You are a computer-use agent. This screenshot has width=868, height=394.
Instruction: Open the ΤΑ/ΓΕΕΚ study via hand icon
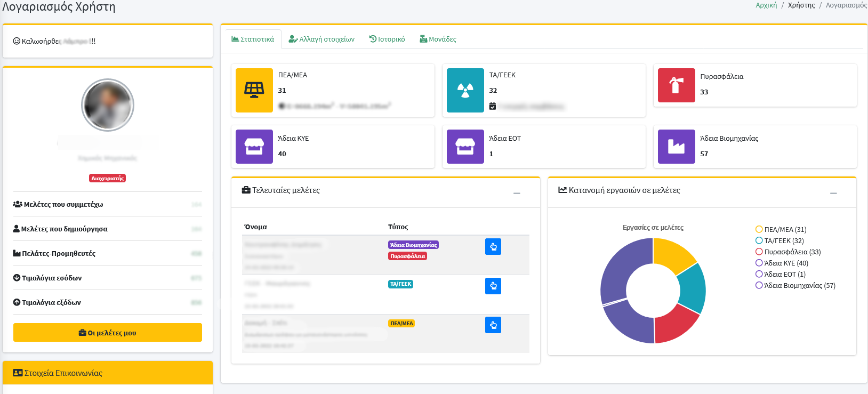click(x=493, y=286)
